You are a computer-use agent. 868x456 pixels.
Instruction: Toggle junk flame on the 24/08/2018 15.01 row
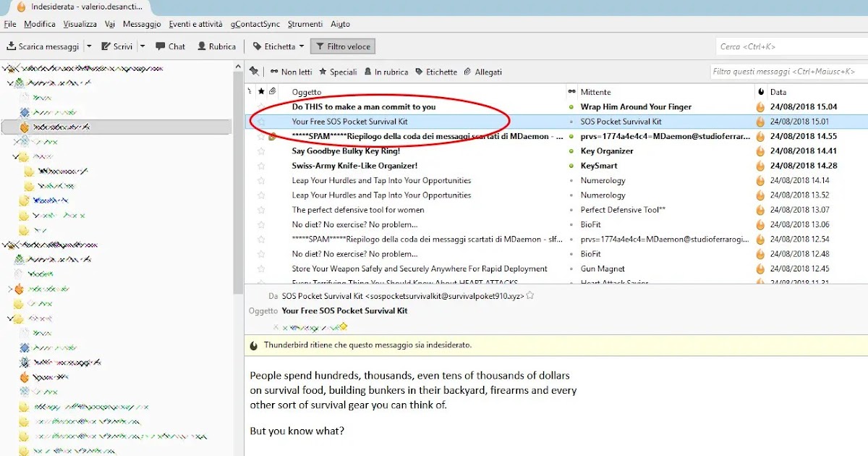(760, 122)
